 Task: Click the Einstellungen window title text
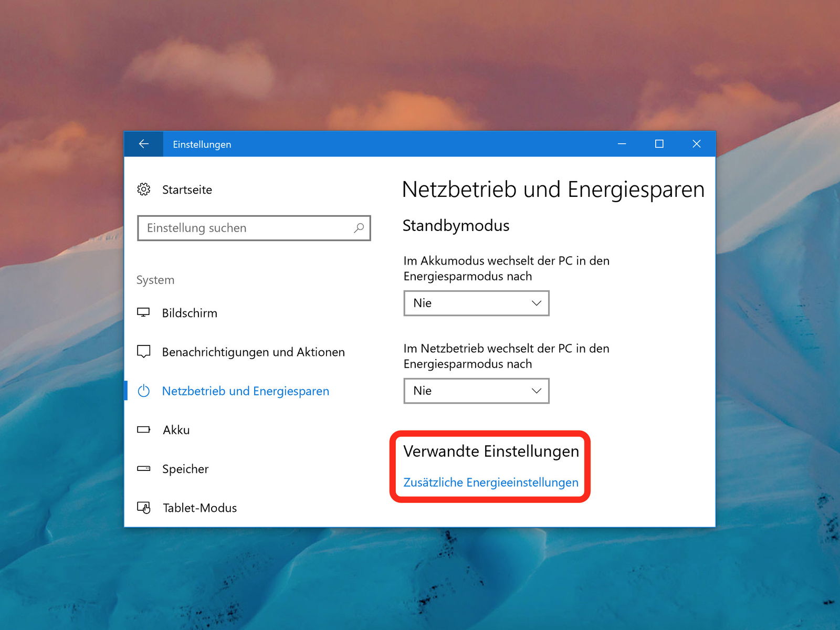coord(202,144)
